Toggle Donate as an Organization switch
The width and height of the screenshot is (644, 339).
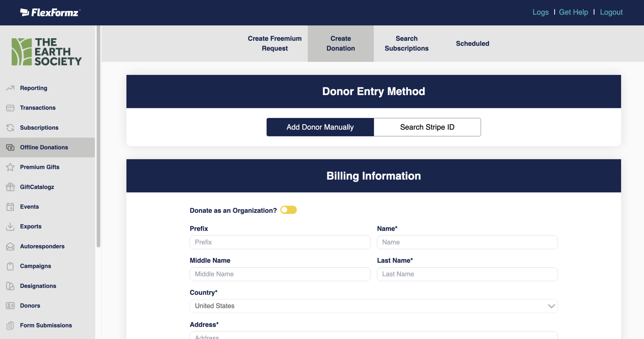289,210
